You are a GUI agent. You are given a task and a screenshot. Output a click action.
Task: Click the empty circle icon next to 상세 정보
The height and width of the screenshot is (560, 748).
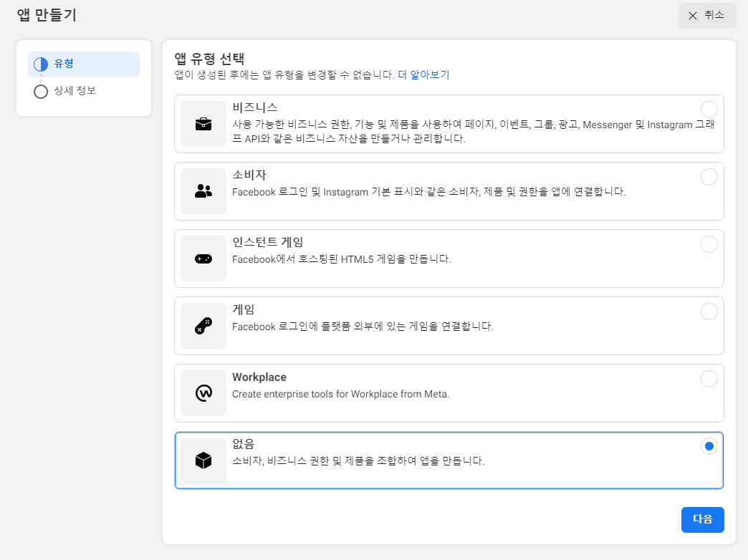coord(41,91)
